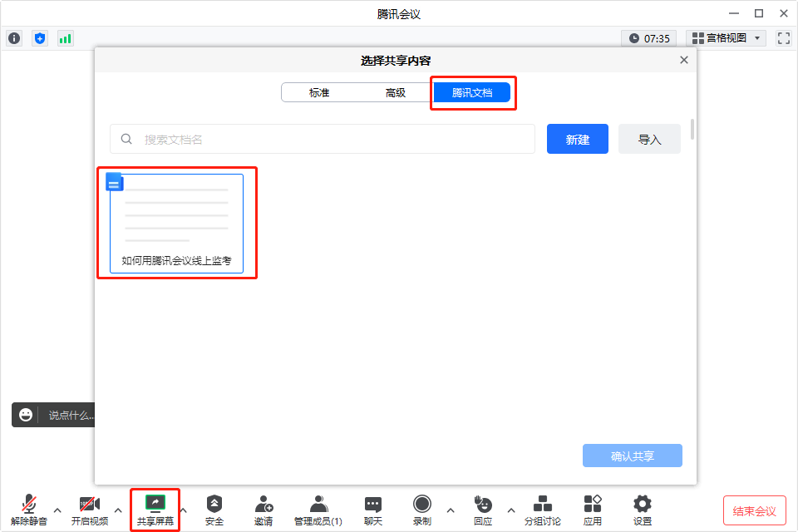Screen dimensions: 798x532
Task: Expand reaction options arrow next to 回应
Action: (x=511, y=510)
